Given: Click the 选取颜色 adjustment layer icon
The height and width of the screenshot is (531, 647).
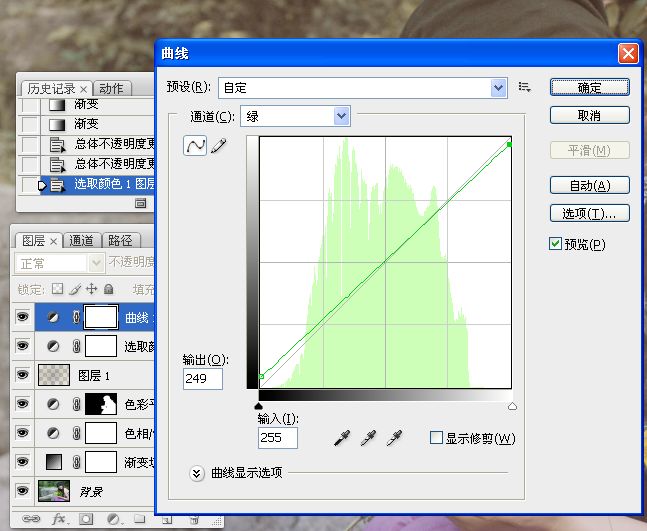Looking at the screenshot, I should (53, 346).
